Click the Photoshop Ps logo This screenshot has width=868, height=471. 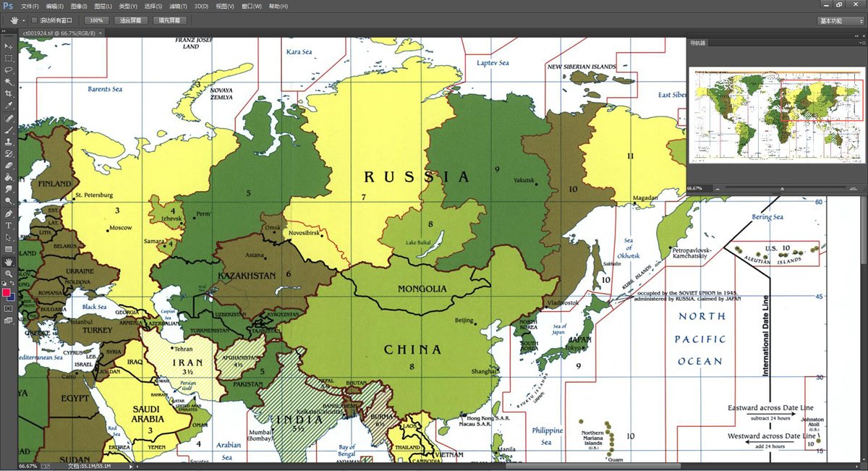tap(8, 7)
